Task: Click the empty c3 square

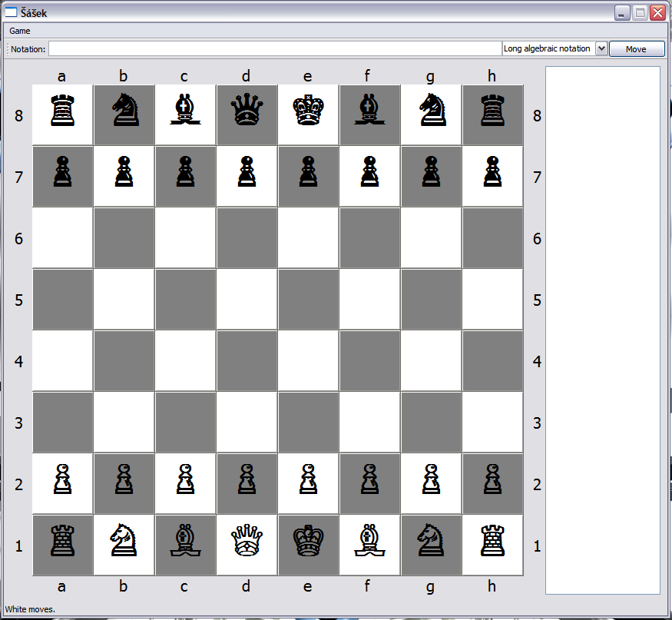Action: click(x=186, y=423)
